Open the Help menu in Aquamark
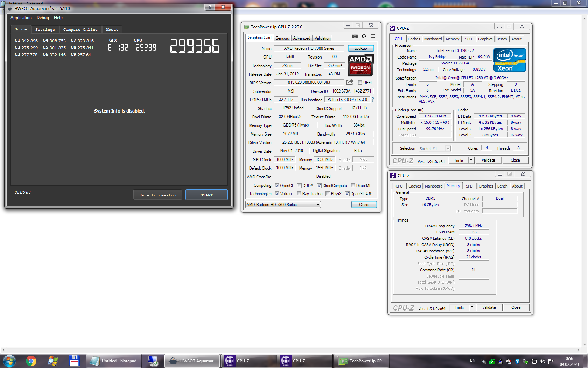The width and height of the screenshot is (588, 368). [x=58, y=18]
